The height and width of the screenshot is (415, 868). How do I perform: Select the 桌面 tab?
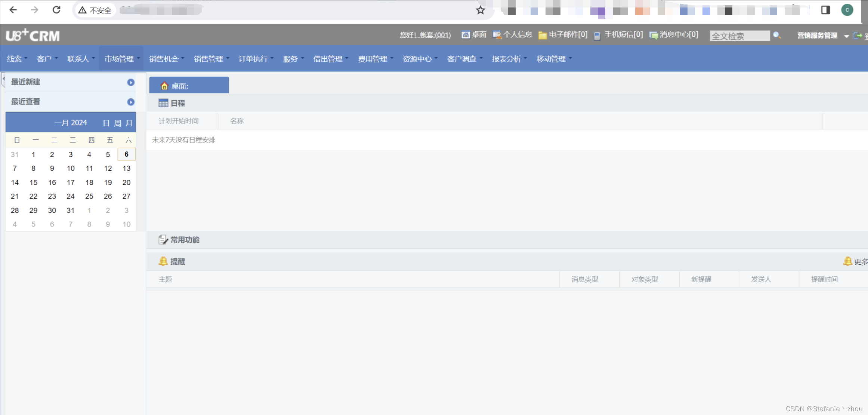(x=189, y=85)
